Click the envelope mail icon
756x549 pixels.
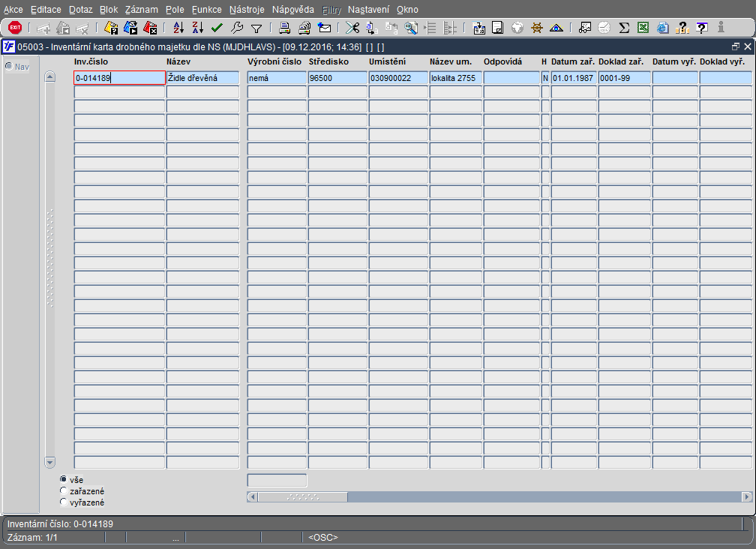pyautogui.click(x=325, y=28)
